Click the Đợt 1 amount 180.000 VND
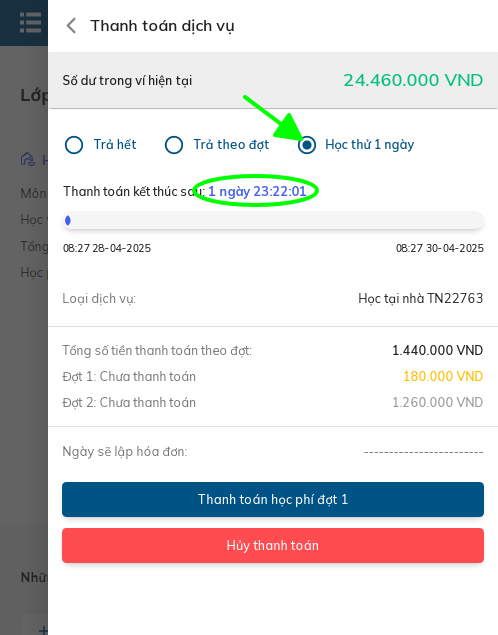This screenshot has height=635, width=498. point(443,376)
